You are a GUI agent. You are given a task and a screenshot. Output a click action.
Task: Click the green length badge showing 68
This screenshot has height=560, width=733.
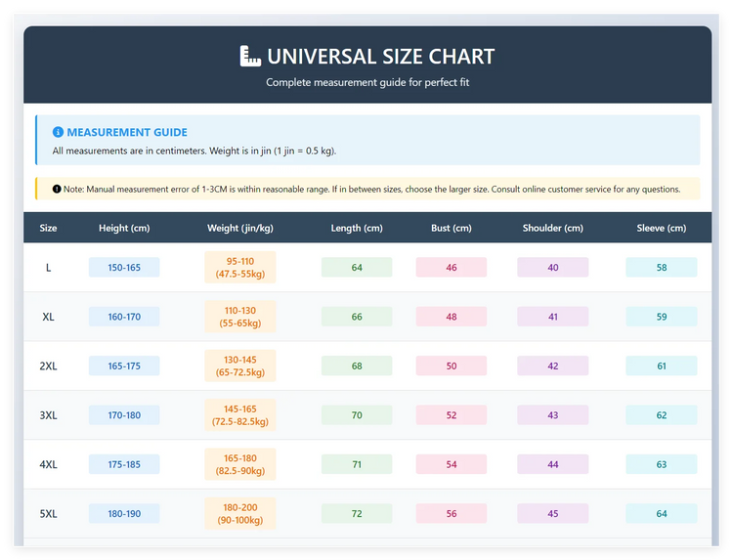point(357,366)
